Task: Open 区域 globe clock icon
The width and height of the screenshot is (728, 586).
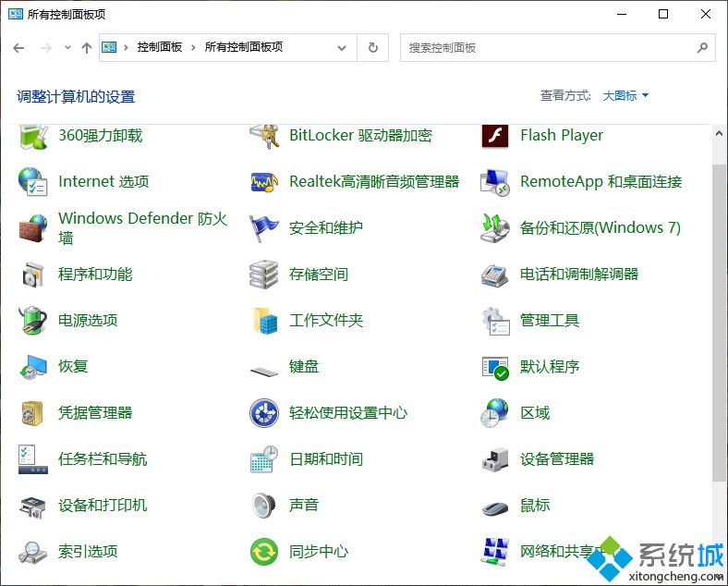Action: tap(495, 413)
